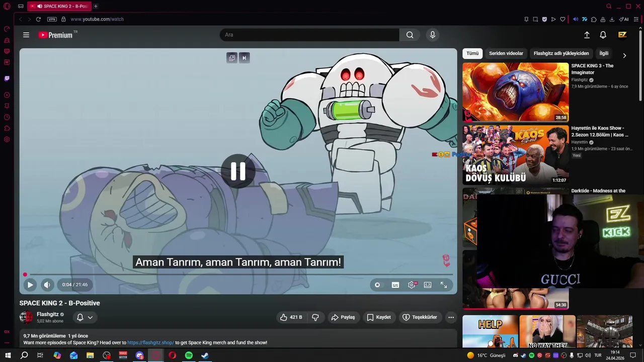This screenshot has width=644, height=362.
Task: Click the skip-next icon above player
Action: [x=244, y=58]
